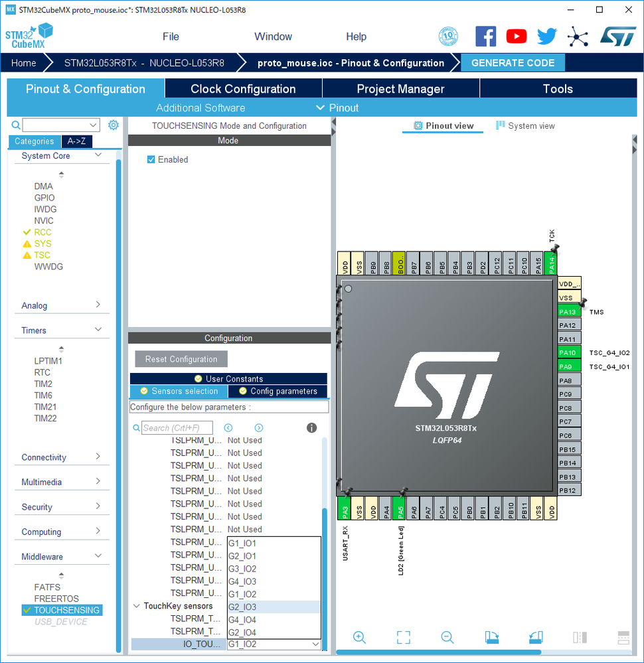The width and height of the screenshot is (644, 663).
Task: Rotate the chip clockwise
Action: click(492, 637)
